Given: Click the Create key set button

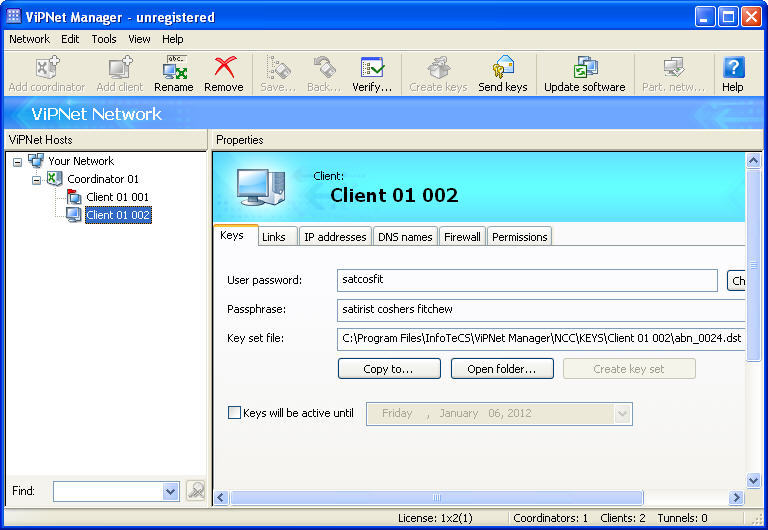Looking at the screenshot, I should 629,369.
